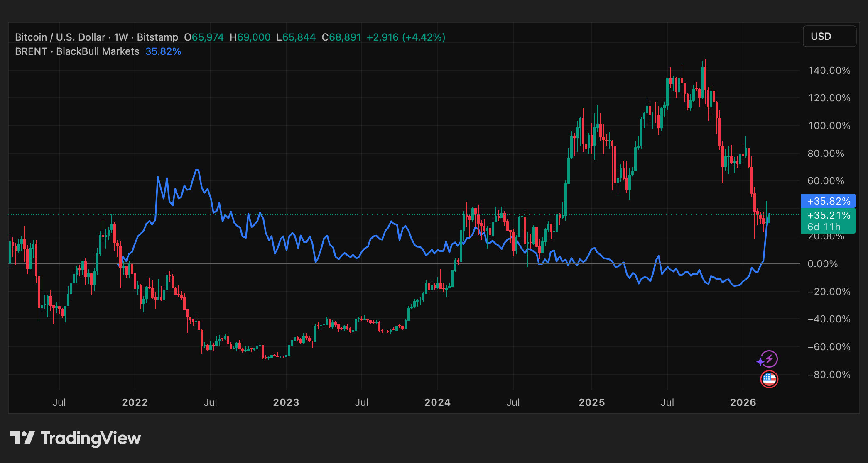Click the −80.00% label on the price scale
The width and height of the screenshot is (868, 463).
(x=829, y=375)
